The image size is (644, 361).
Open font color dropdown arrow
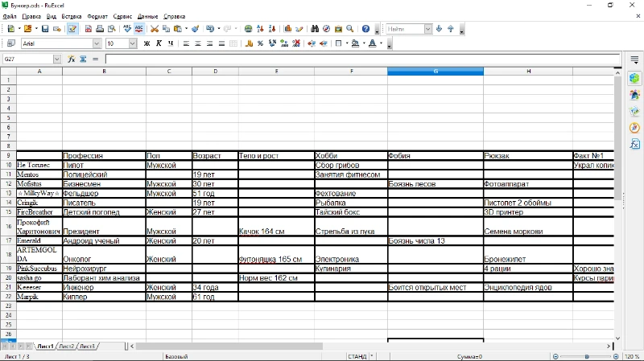pyautogui.click(x=381, y=43)
